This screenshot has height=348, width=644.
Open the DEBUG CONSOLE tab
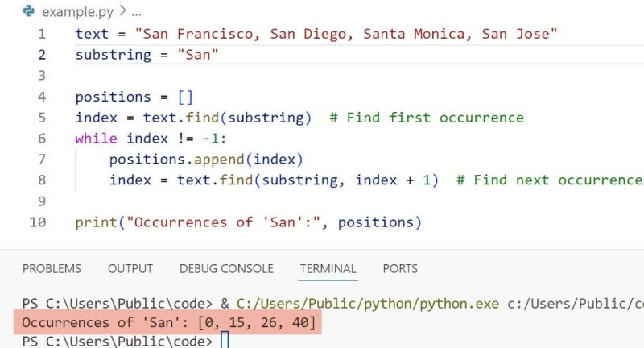coord(226,269)
